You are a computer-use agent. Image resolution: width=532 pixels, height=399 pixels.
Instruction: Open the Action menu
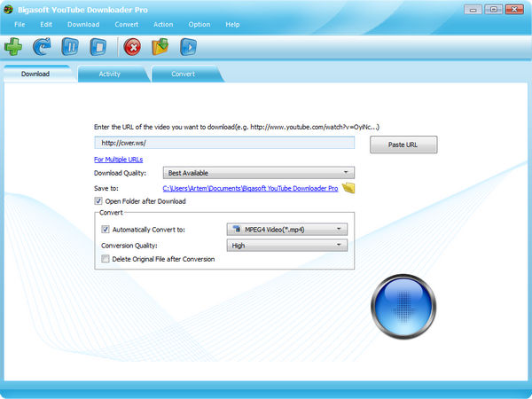[x=163, y=25]
